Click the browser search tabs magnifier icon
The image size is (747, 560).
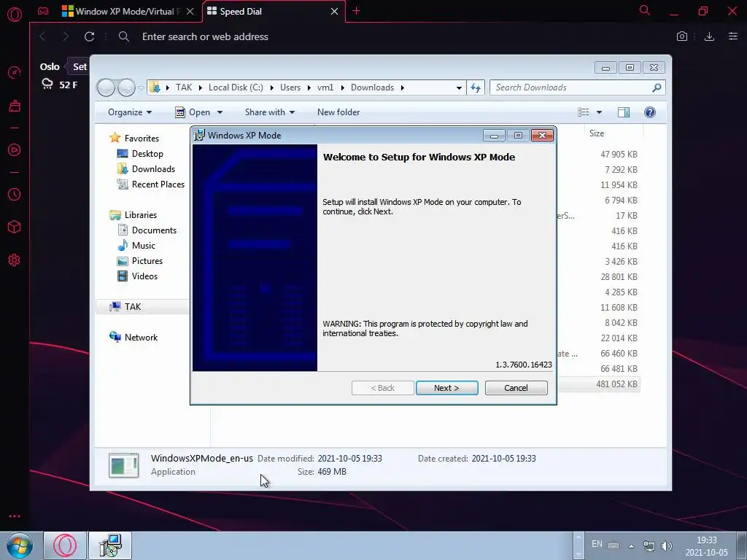[x=645, y=10]
